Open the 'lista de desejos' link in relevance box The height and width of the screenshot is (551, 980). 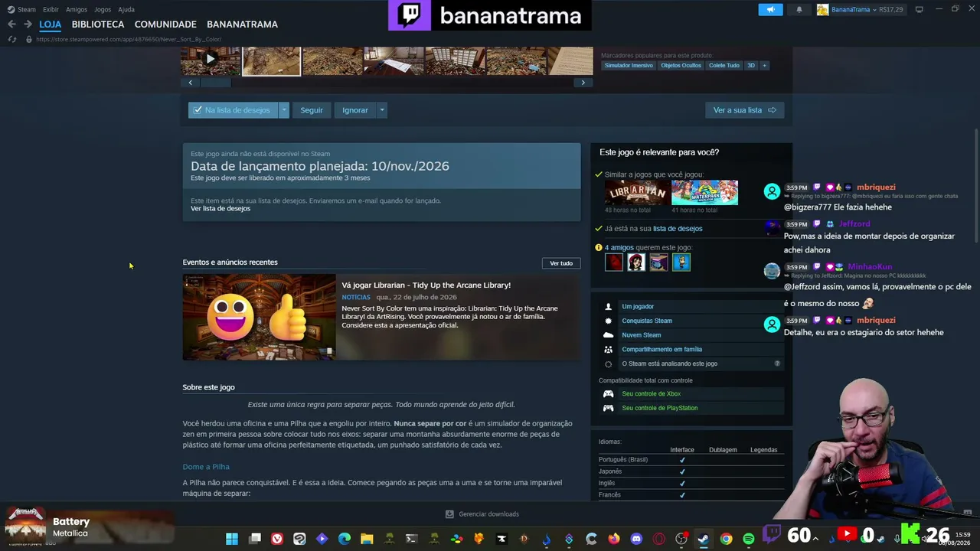(x=678, y=229)
